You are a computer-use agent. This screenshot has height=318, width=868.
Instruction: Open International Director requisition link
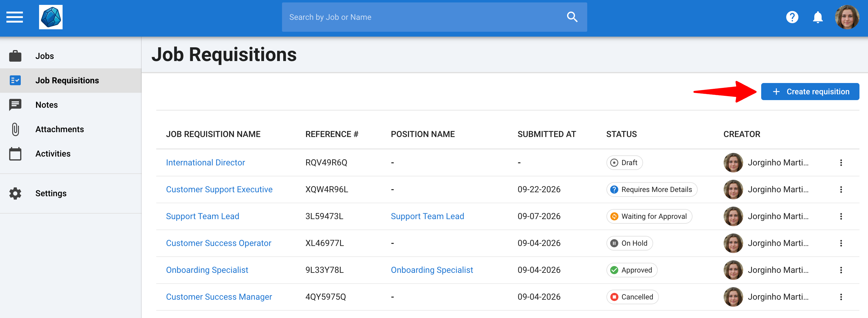point(205,163)
